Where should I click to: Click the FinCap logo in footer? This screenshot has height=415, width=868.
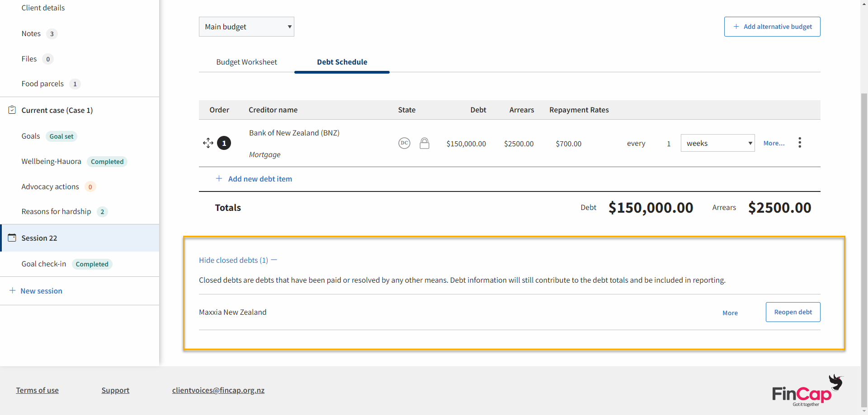pyautogui.click(x=807, y=391)
